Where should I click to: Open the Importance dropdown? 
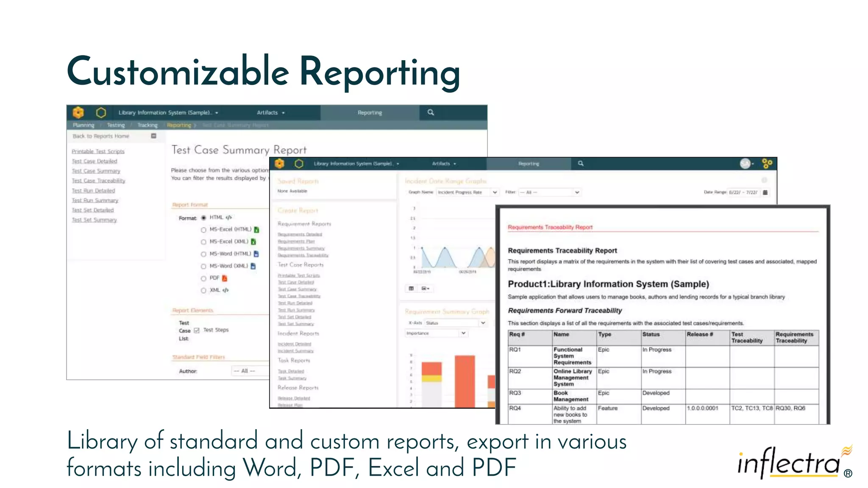(437, 333)
